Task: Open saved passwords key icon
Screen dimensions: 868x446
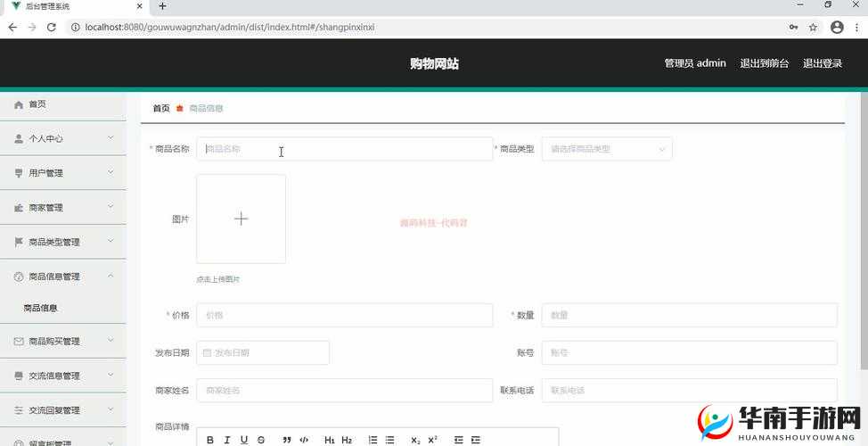Action: (794, 27)
